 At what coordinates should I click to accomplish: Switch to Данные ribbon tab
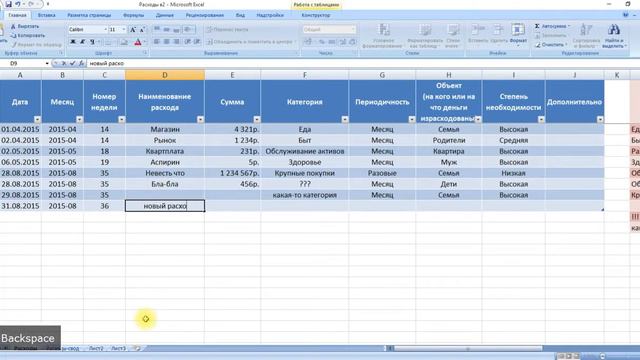164,15
